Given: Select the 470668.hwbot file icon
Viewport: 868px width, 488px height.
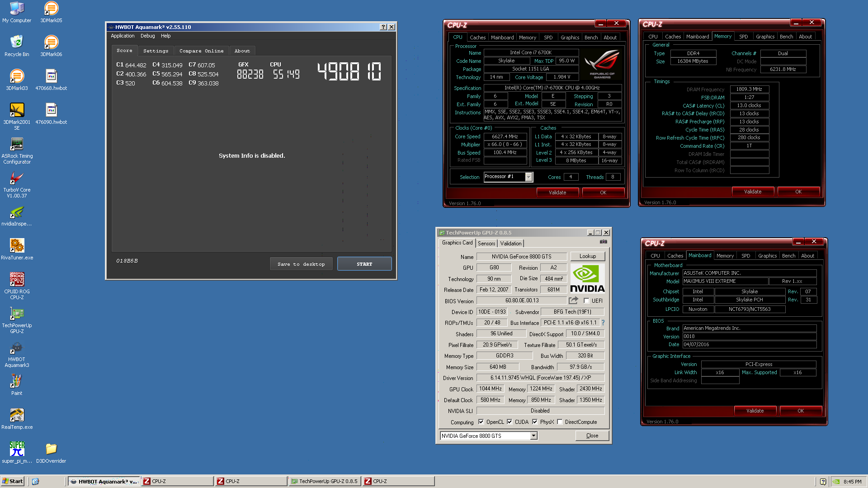Looking at the screenshot, I should (51, 80).
